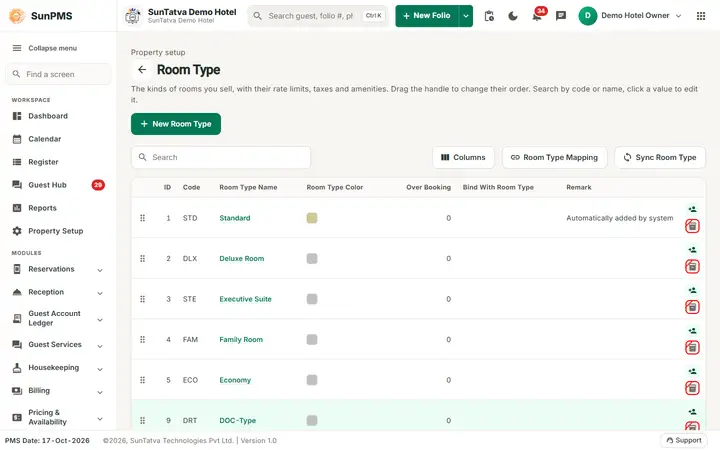The image size is (720, 450).
Task: Collapse the sidebar menu
Action: click(45, 48)
